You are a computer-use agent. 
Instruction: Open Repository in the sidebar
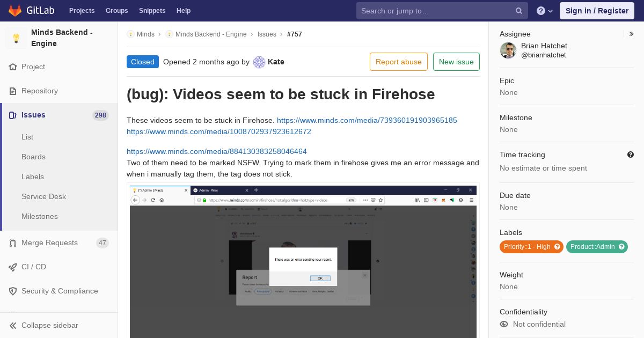point(40,91)
